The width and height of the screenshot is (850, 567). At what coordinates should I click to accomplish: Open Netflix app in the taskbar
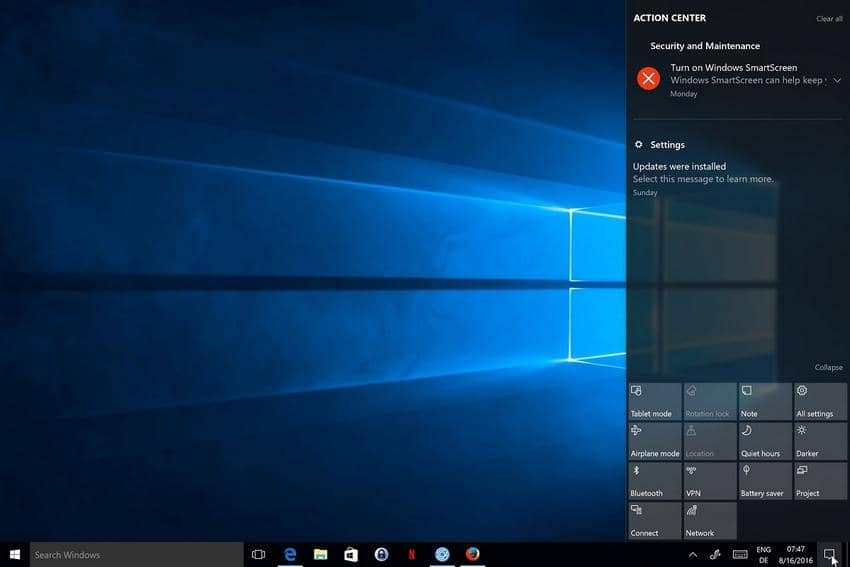click(x=411, y=554)
